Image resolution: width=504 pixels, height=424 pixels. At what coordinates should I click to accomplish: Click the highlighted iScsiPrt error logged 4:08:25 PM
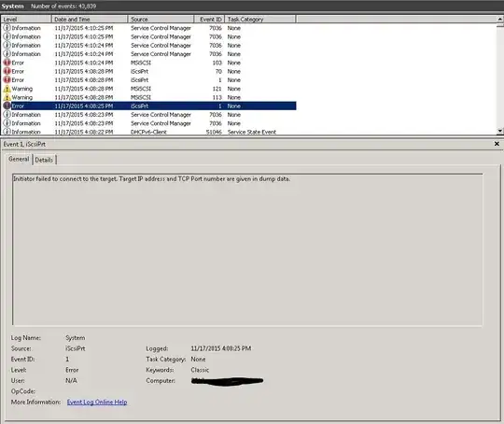point(148,106)
